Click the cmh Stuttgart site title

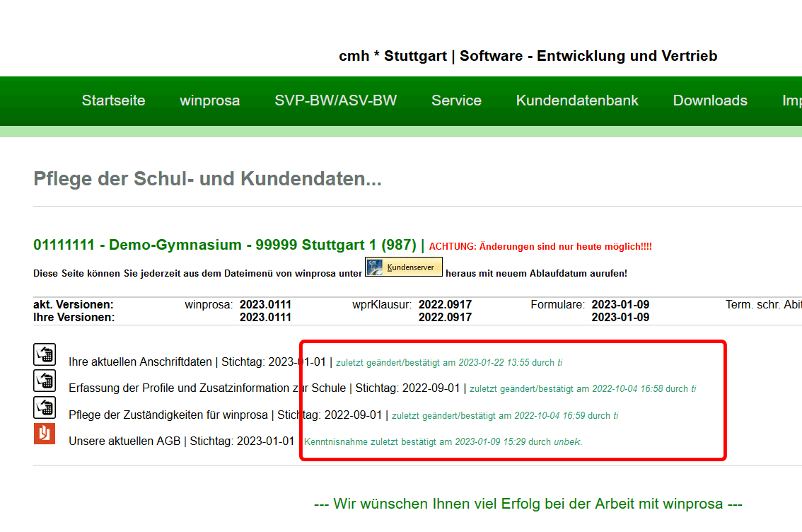click(528, 56)
